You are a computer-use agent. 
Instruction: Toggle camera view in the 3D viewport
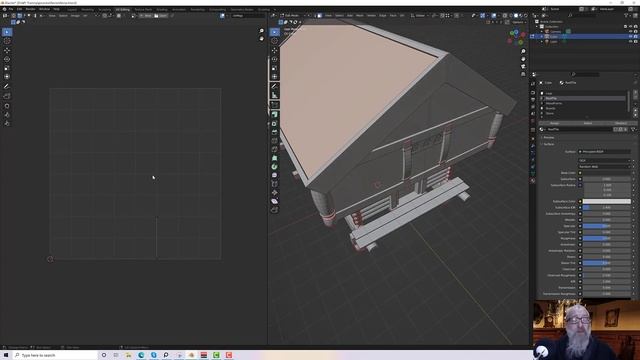pyautogui.click(x=523, y=66)
